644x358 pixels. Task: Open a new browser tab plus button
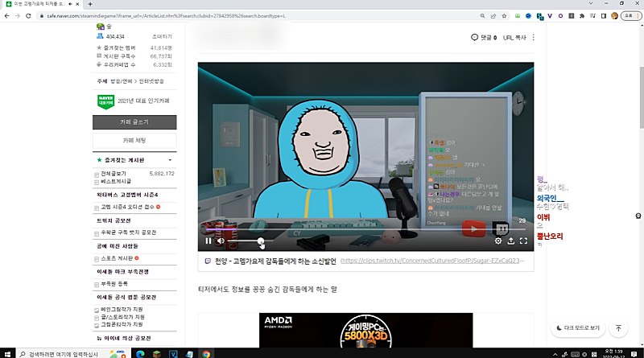pos(90,4)
